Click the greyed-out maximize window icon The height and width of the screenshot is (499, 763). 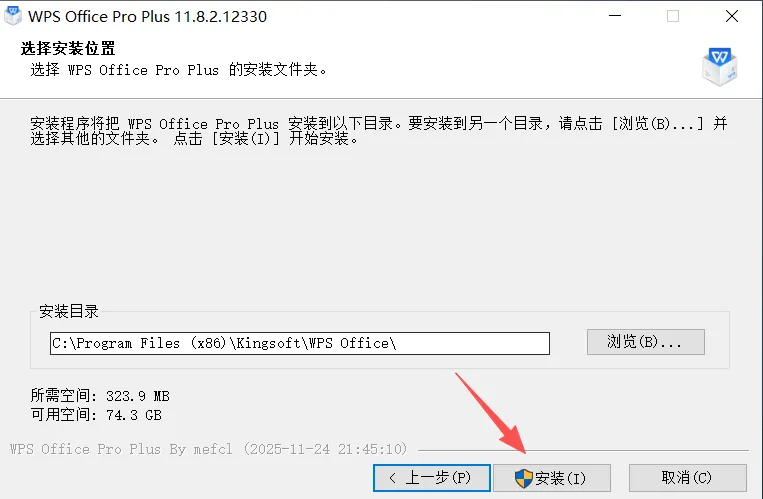[673, 16]
